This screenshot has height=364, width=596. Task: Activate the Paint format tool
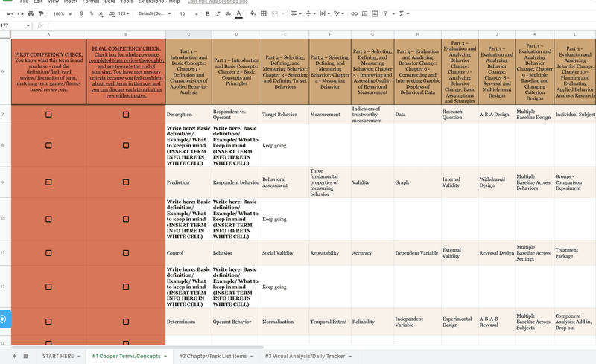click(x=41, y=13)
